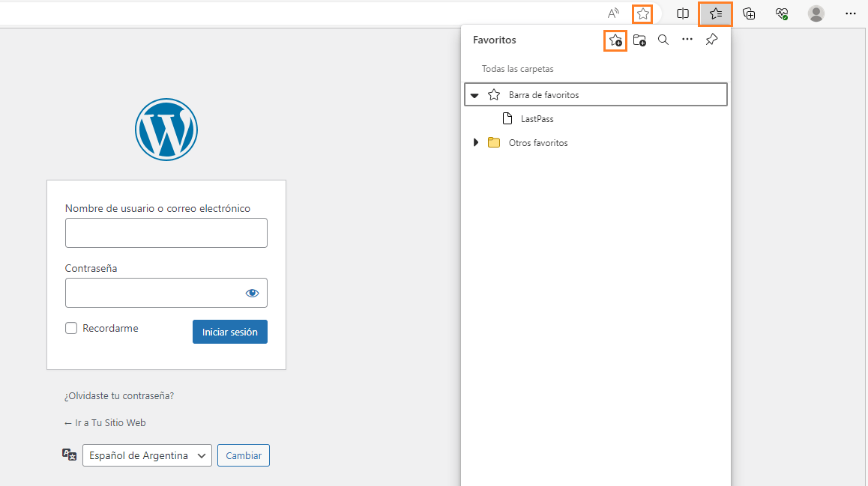Click the Iniciar sesión button
This screenshot has width=868, height=486.
[x=229, y=332]
